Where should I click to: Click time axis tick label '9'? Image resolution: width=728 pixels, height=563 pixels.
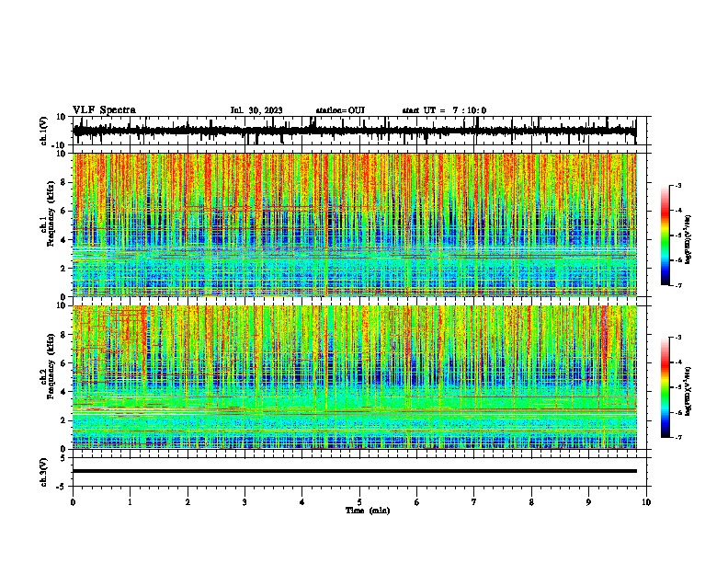coord(588,502)
